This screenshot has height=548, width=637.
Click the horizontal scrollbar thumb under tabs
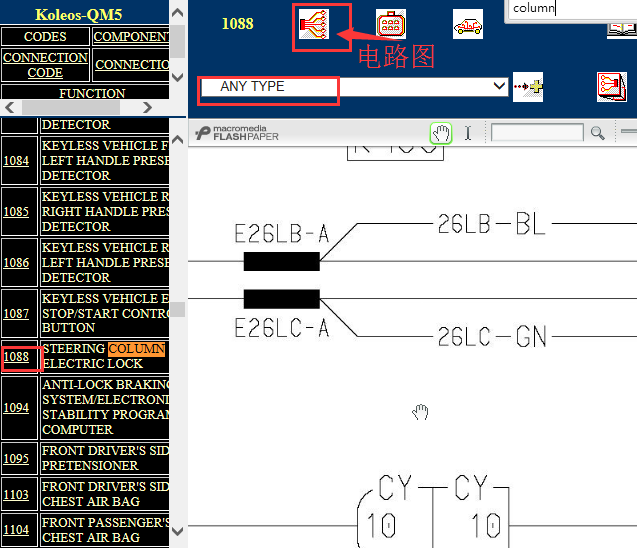click(71, 108)
